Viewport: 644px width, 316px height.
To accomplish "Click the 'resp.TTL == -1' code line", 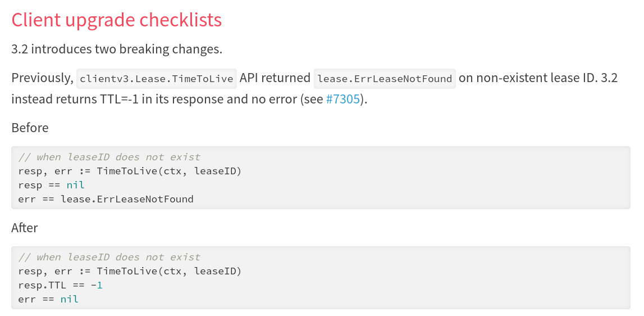I will (x=60, y=285).
